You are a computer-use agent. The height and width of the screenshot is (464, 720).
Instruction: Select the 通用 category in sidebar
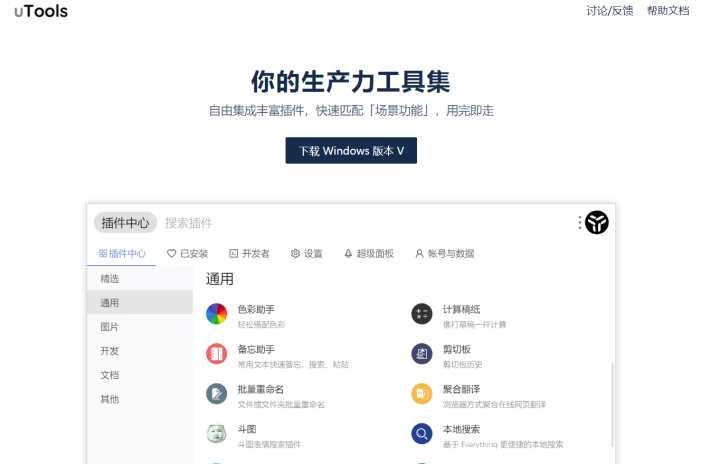click(140, 303)
